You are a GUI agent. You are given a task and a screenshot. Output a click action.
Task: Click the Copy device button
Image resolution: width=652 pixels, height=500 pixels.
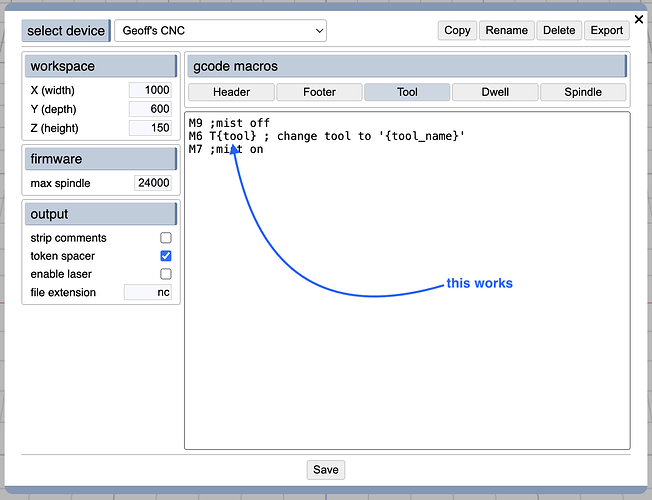coord(457,30)
